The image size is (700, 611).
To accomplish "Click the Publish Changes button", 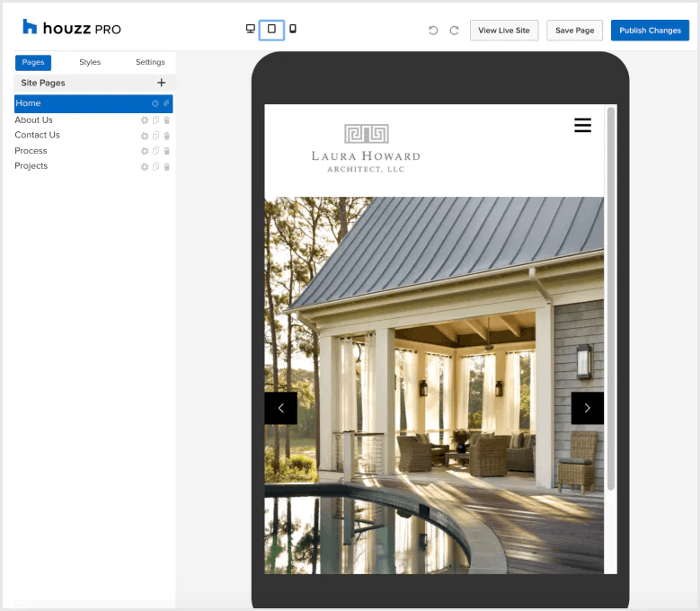I will [x=650, y=31].
